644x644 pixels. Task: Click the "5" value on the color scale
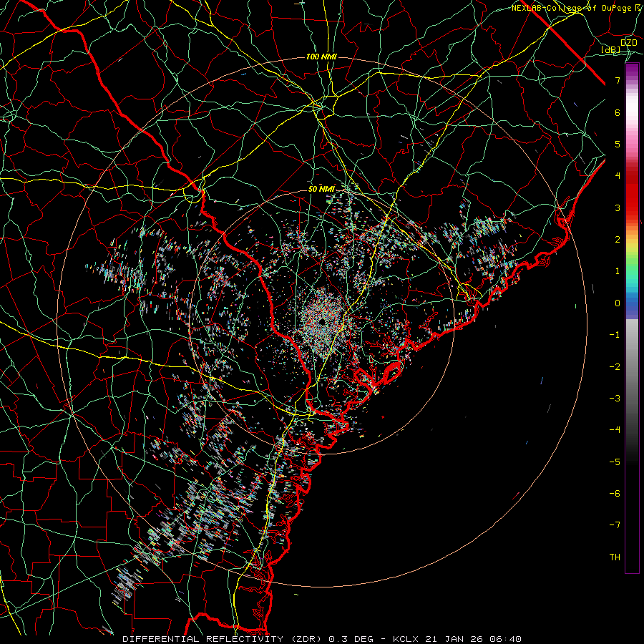(x=618, y=144)
